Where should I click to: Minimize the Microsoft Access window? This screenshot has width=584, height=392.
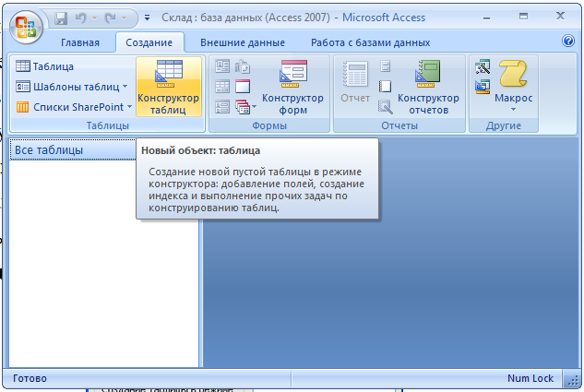(486, 18)
